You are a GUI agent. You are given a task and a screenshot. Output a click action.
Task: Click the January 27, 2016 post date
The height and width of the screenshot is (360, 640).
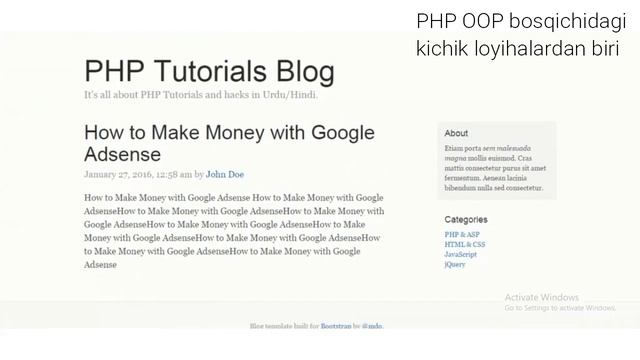tap(138, 174)
